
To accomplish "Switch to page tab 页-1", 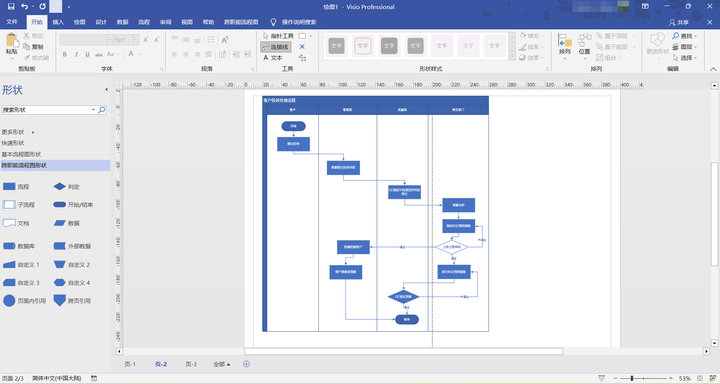I will (x=130, y=364).
